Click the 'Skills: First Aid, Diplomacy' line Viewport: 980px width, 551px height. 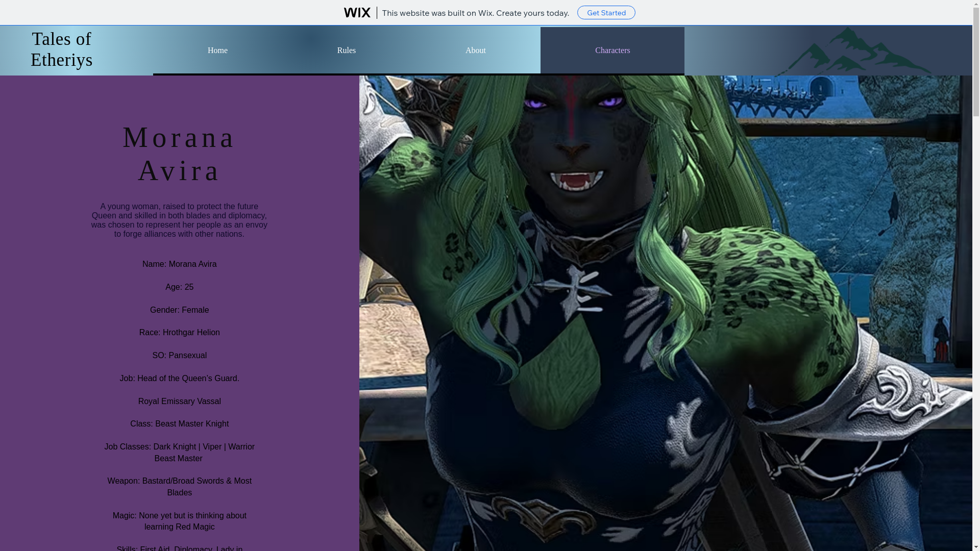pos(180,548)
